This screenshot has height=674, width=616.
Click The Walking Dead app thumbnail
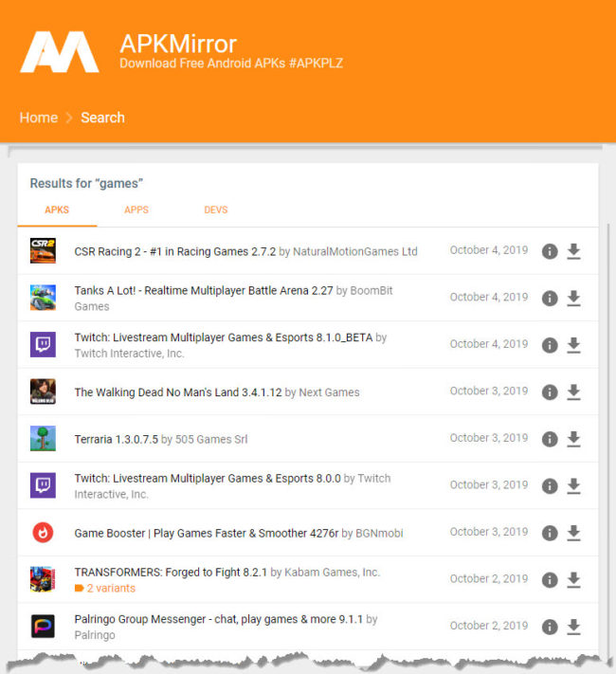43,392
